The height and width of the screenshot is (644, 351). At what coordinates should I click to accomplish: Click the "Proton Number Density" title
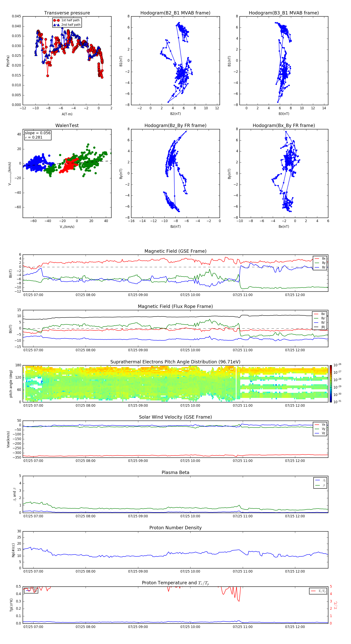175,528
